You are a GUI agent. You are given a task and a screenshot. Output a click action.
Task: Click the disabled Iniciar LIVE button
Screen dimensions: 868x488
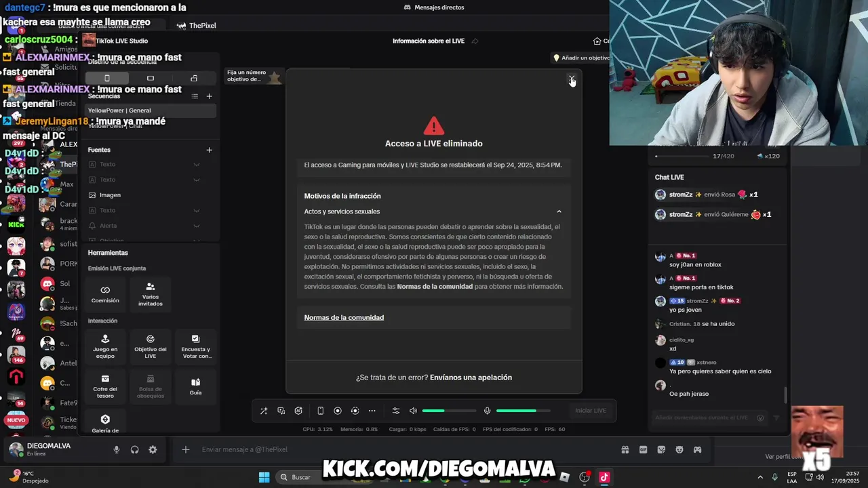tap(591, 411)
